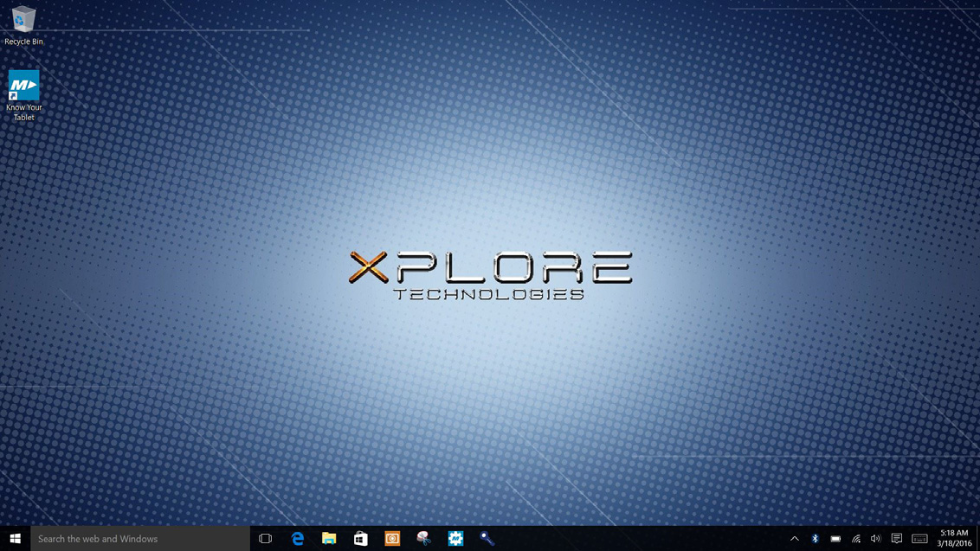The height and width of the screenshot is (551, 980).
Task: Check battery status in system tray
Action: [x=835, y=539]
